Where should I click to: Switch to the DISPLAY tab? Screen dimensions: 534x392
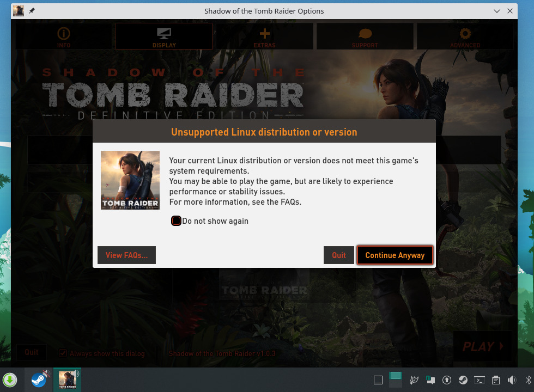point(164,36)
